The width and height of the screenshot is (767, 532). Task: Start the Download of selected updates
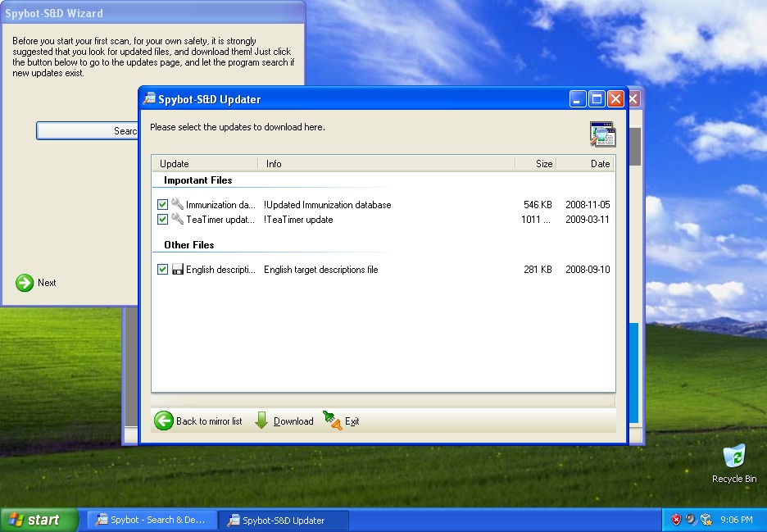pos(284,421)
